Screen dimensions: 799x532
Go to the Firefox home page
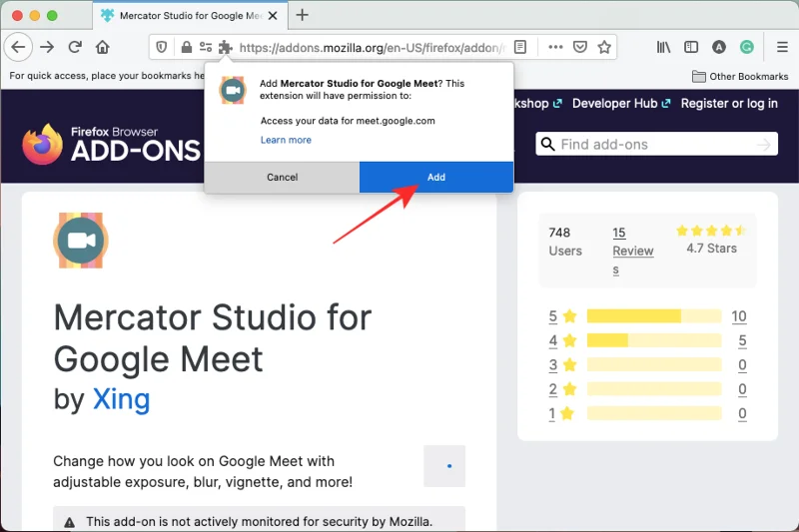pos(103,47)
